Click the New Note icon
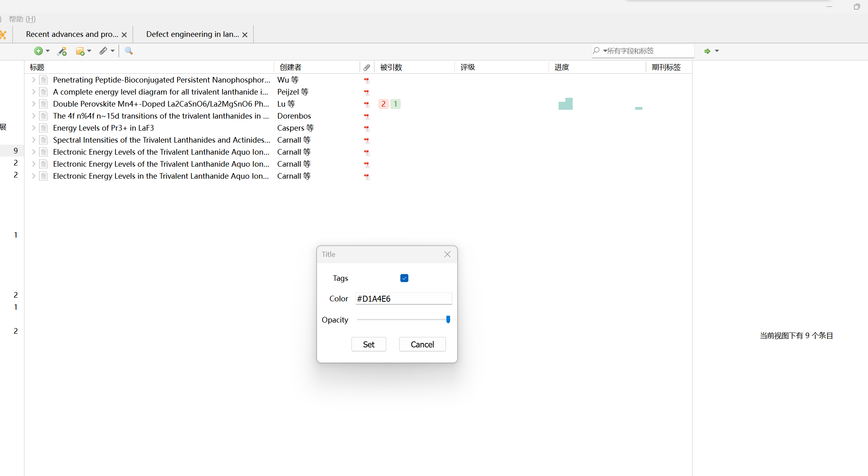This screenshot has width=868, height=476. point(80,51)
